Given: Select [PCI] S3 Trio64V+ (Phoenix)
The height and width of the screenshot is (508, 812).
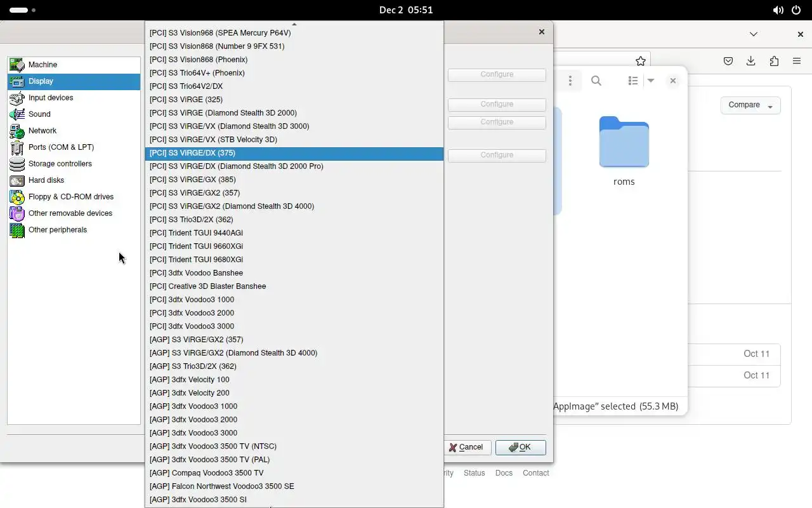Looking at the screenshot, I should pyautogui.click(x=294, y=73).
